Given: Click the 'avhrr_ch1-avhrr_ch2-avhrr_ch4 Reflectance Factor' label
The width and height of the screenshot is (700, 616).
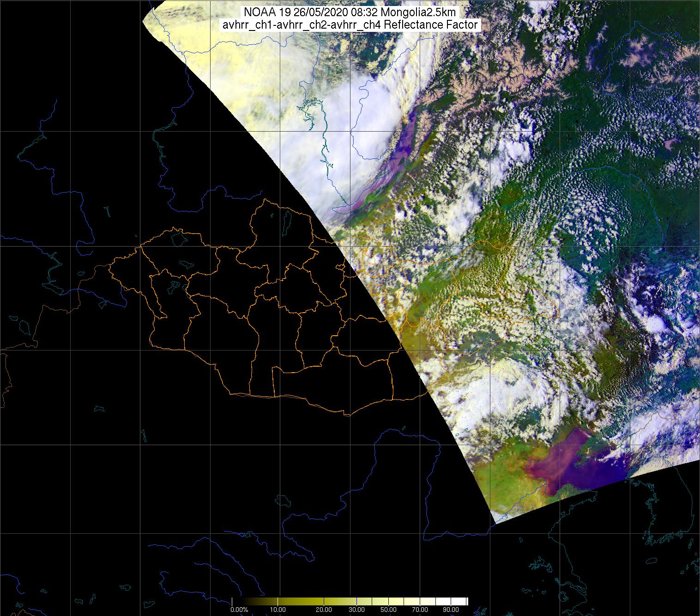Looking at the screenshot, I should click(x=350, y=25).
